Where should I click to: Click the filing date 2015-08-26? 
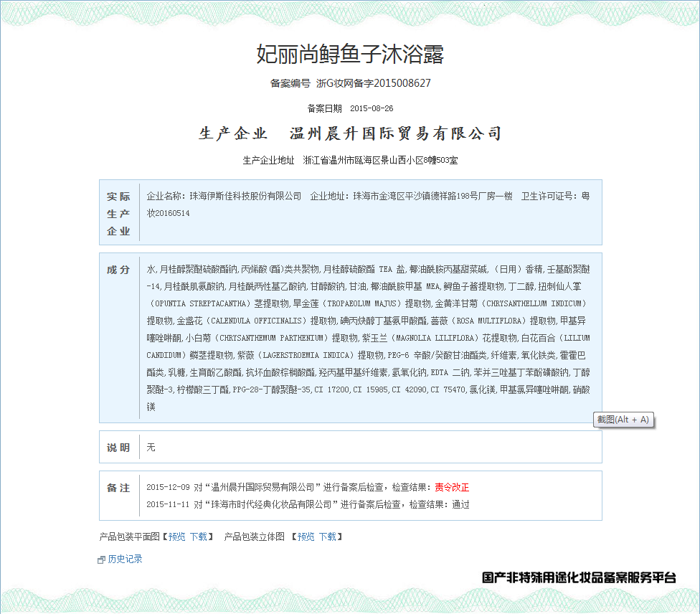(372, 108)
